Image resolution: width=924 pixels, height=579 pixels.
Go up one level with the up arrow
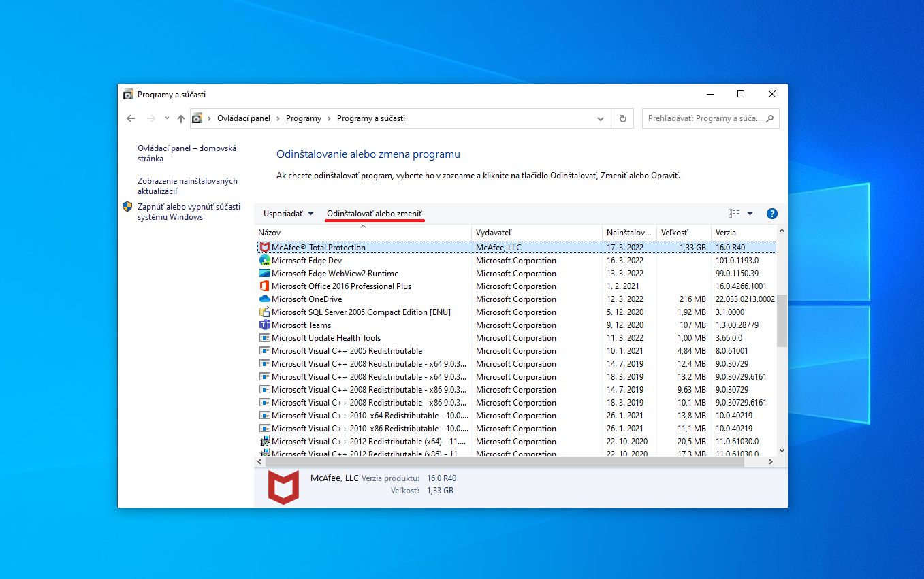(x=180, y=118)
